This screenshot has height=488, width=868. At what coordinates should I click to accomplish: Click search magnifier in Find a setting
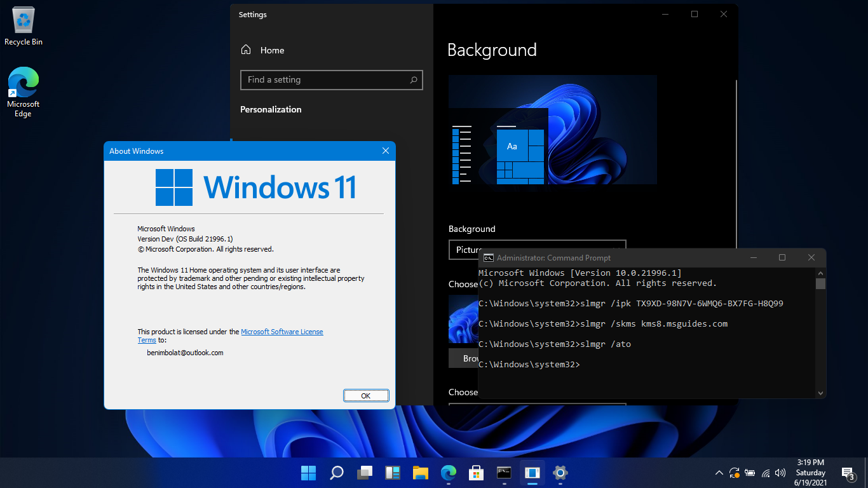pos(414,80)
